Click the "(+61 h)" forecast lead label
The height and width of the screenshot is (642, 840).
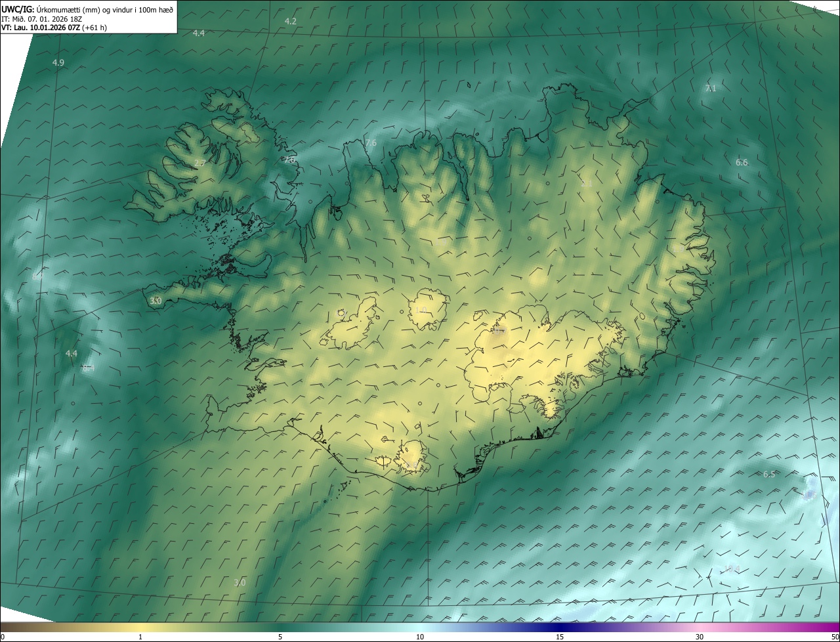94,28
